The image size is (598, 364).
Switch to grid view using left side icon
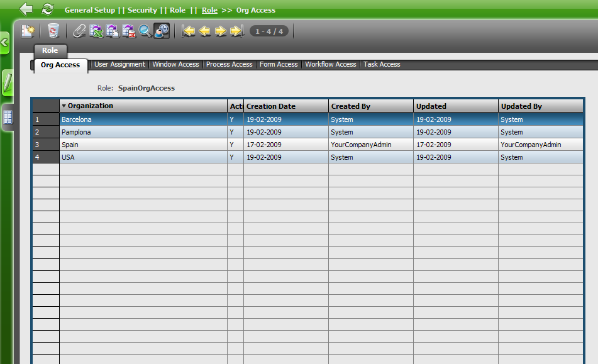8,117
